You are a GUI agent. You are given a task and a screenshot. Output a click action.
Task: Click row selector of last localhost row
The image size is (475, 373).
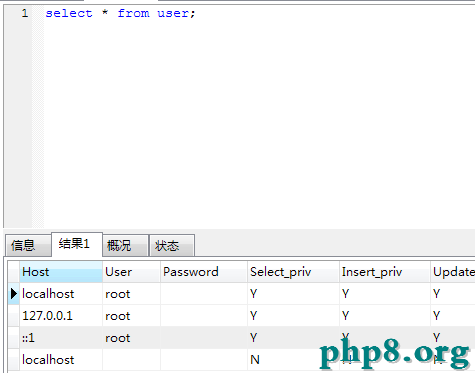pyautogui.click(x=14, y=360)
